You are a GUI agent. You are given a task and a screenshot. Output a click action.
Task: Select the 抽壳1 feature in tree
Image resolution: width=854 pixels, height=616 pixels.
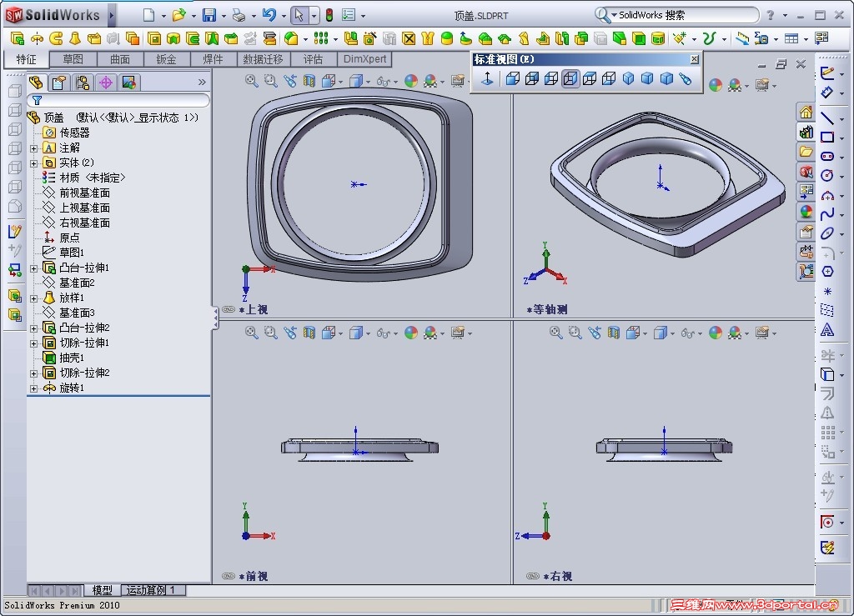72,358
